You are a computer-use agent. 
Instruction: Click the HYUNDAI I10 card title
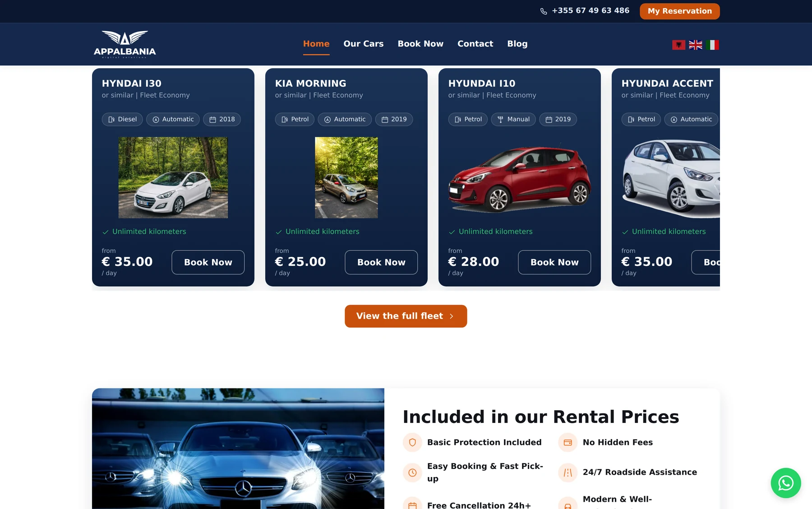482,83
